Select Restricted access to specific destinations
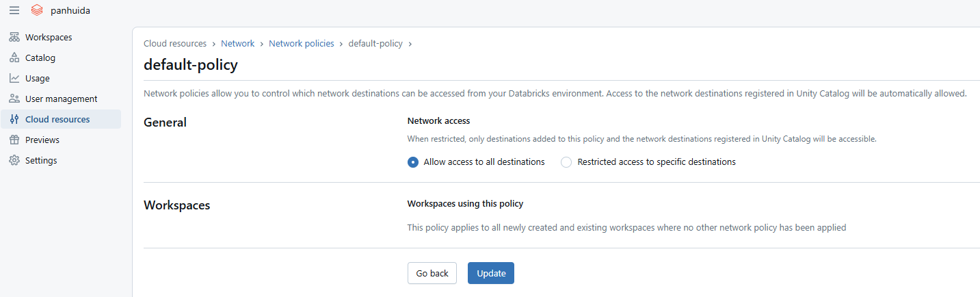Image resolution: width=980 pixels, height=297 pixels. pyautogui.click(x=566, y=162)
